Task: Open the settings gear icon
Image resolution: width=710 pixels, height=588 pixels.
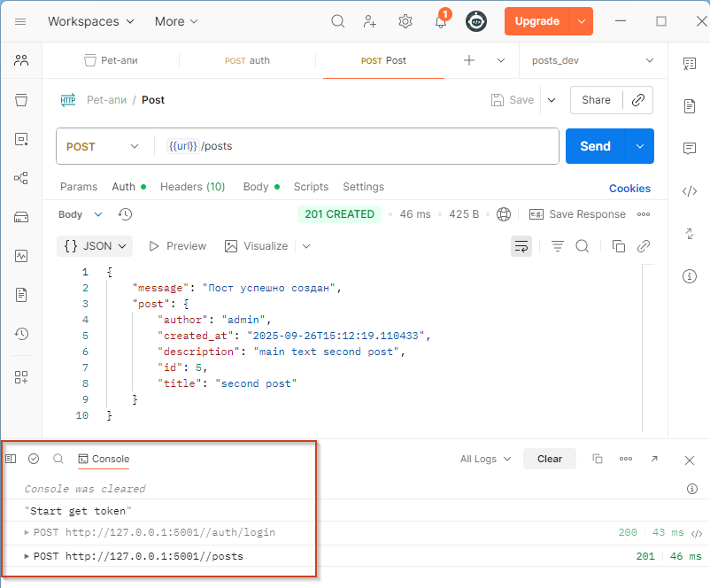Action: [405, 21]
